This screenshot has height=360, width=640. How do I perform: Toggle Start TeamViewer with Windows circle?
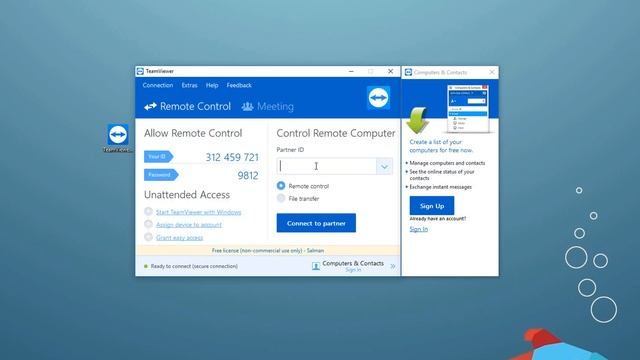(x=148, y=211)
